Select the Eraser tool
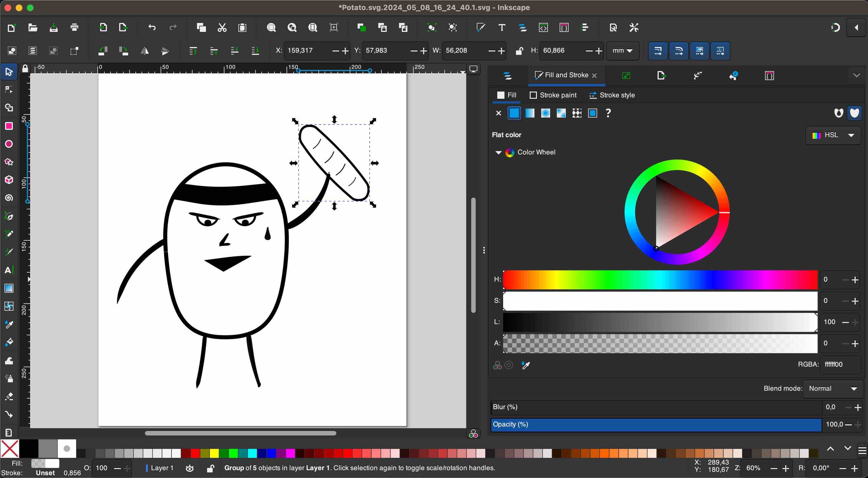The image size is (868, 478). pyautogui.click(x=9, y=396)
